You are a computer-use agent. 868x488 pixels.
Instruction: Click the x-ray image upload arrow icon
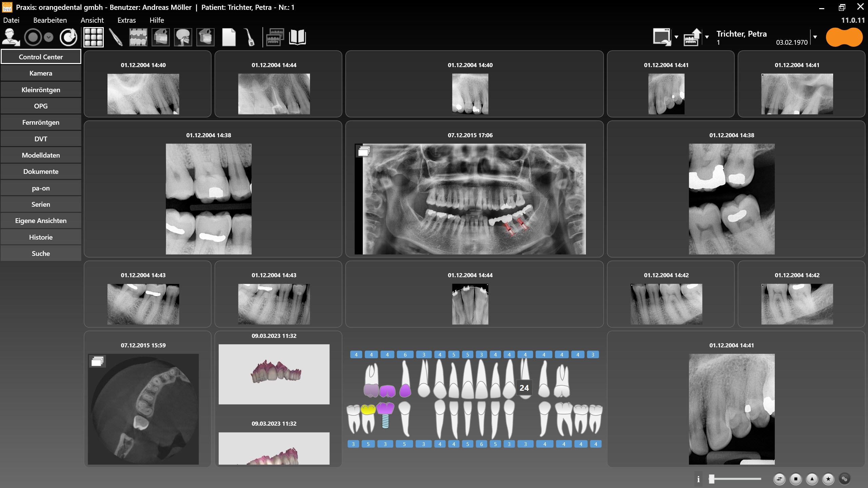[x=692, y=37]
